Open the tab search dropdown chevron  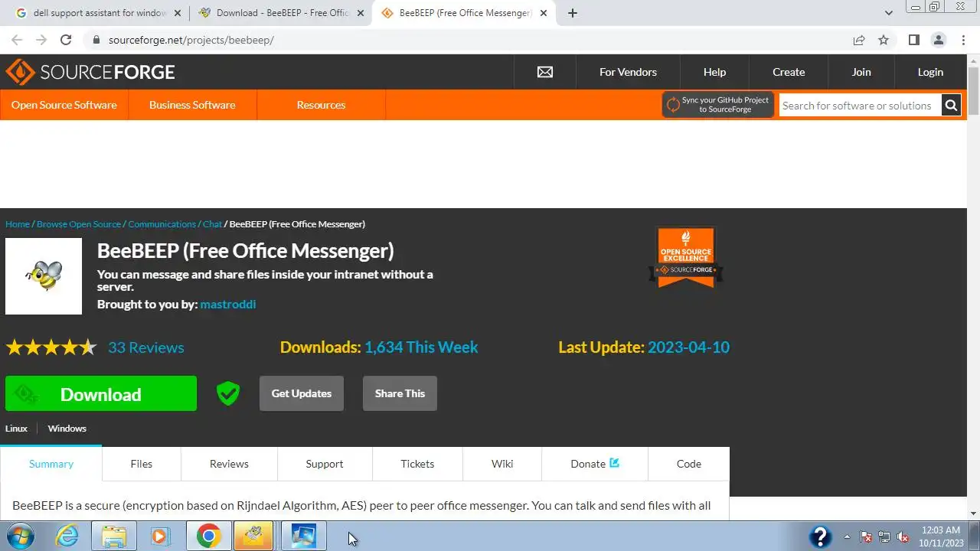tap(889, 13)
